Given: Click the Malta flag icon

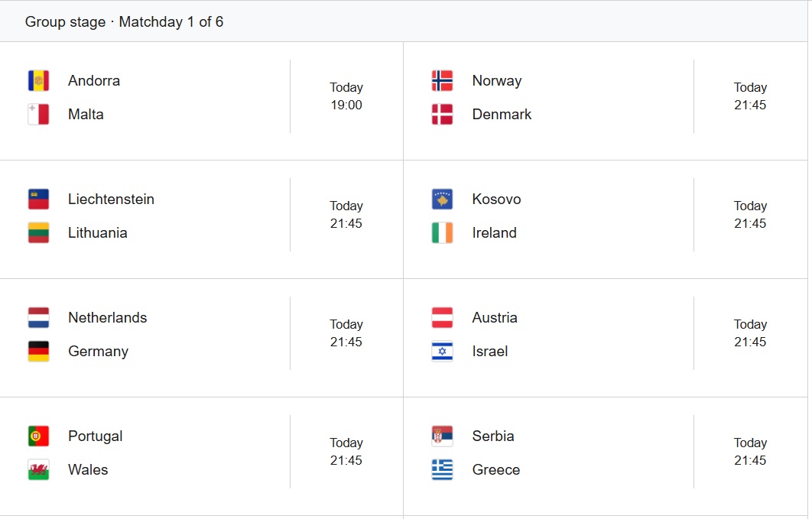Looking at the screenshot, I should pyautogui.click(x=38, y=115).
